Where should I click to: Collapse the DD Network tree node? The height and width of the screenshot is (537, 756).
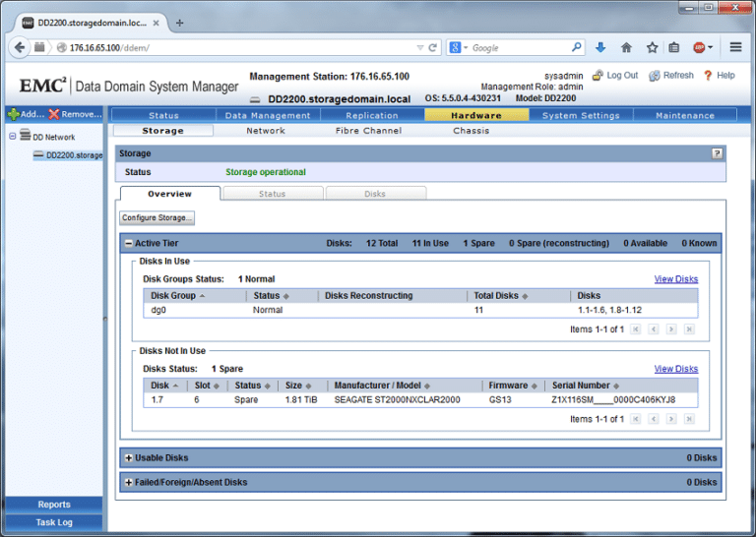coord(13,137)
